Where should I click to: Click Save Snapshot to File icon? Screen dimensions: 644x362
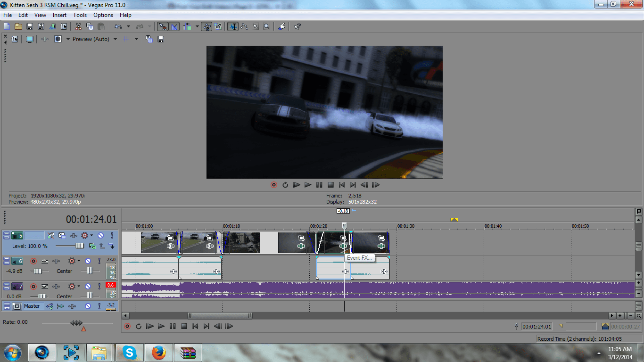(x=161, y=39)
